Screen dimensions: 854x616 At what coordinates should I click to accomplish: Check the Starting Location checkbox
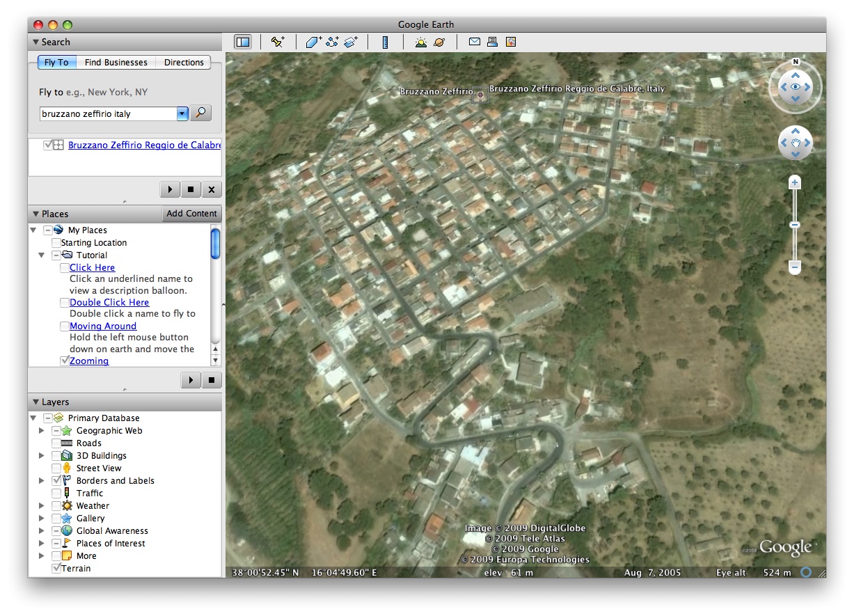point(56,243)
